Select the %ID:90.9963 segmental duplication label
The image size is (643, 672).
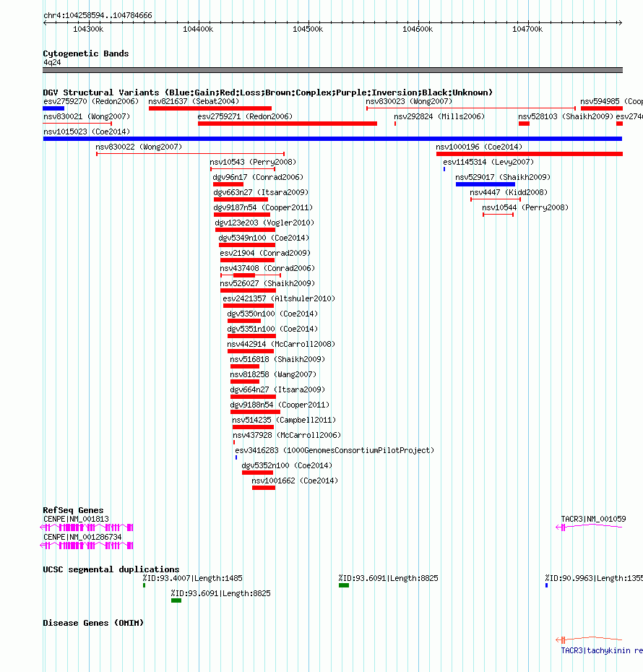(594, 579)
